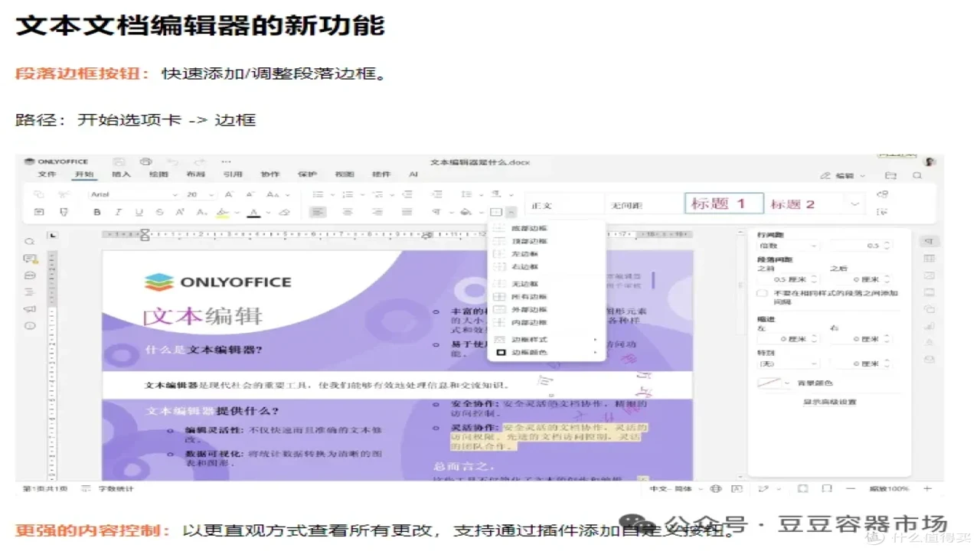
Task: Apply the 标题 2 style
Action: tap(803, 204)
